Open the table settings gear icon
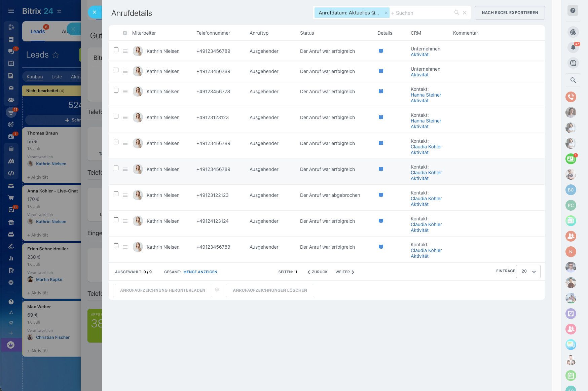The height and width of the screenshot is (391, 588). pyautogui.click(x=125, y=33)
